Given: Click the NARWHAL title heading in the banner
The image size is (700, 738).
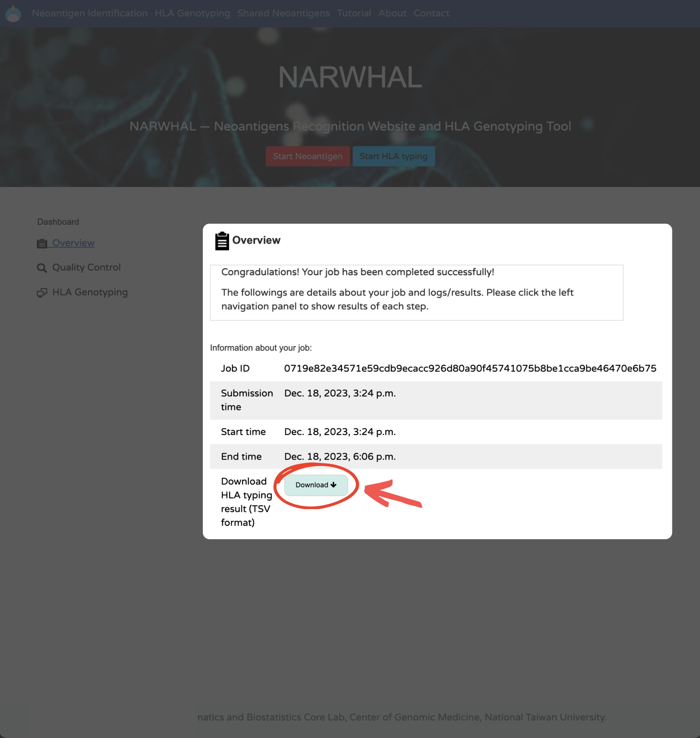Looking at the screenshot, I should [x=350, y=77].
